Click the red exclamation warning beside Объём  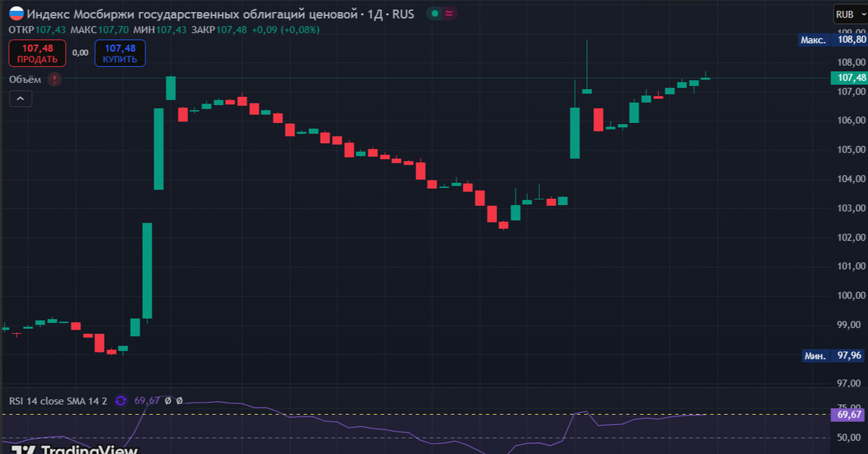coord(54,79)
